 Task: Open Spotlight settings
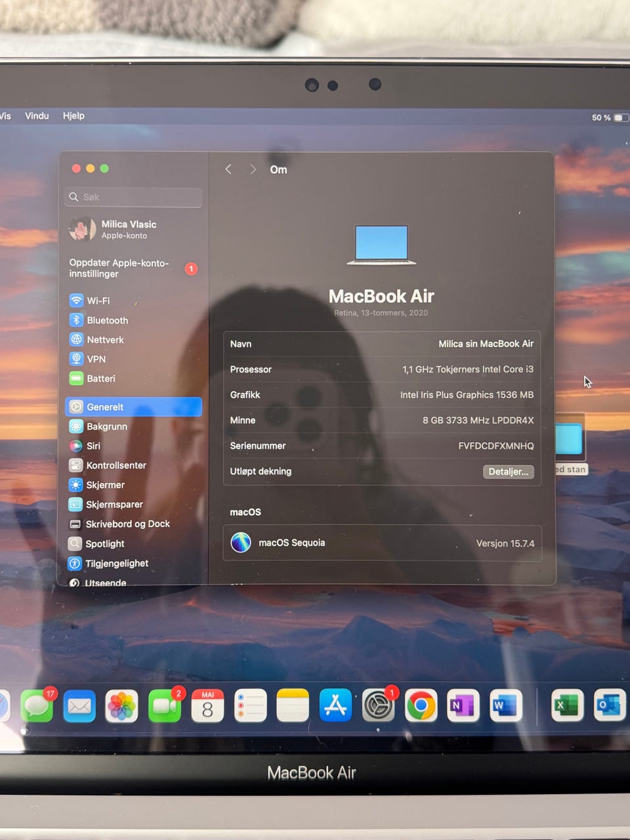coord(133,543)
